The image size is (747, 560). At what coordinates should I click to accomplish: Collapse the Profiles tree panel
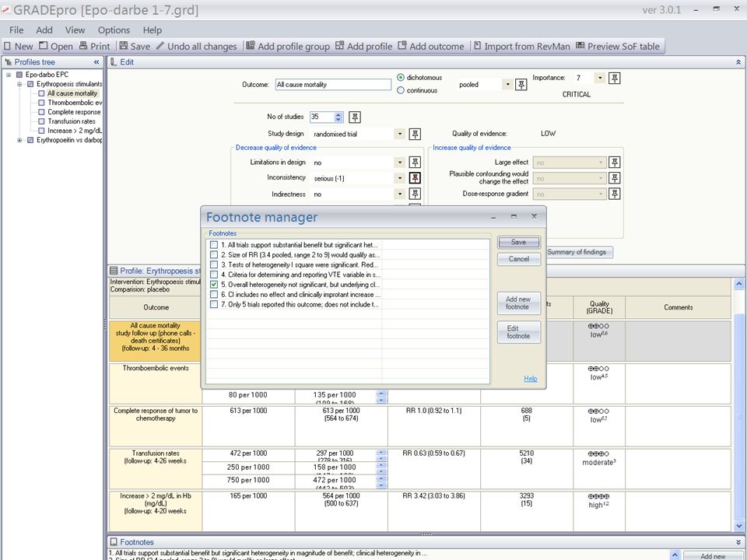[96, 62]
